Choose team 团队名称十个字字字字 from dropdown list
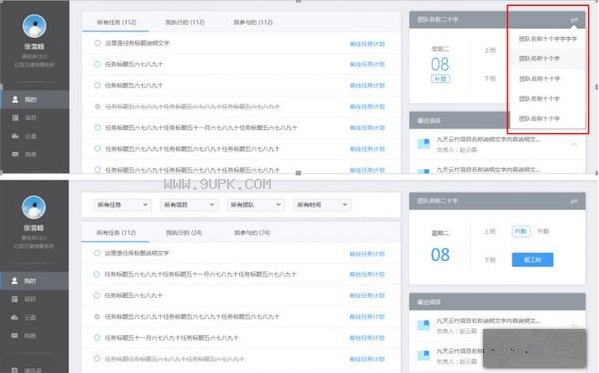 (548, 39)
